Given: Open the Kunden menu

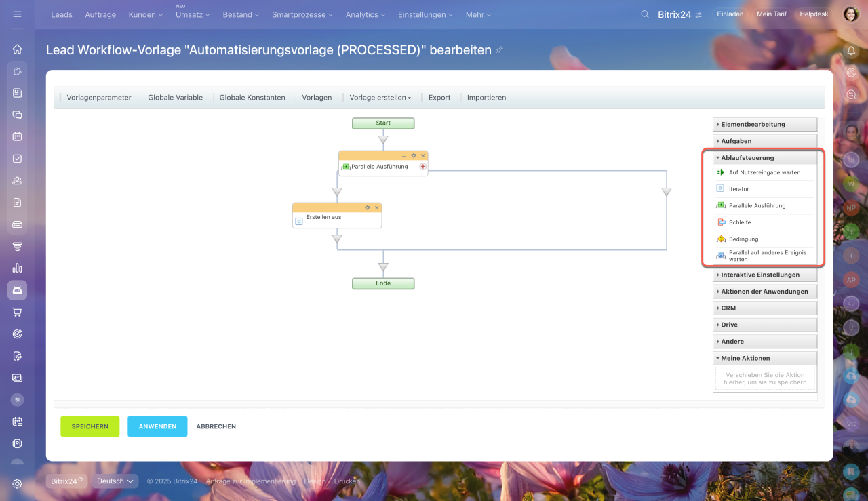Looking at the screenshot, I should (x=146, y=14).
